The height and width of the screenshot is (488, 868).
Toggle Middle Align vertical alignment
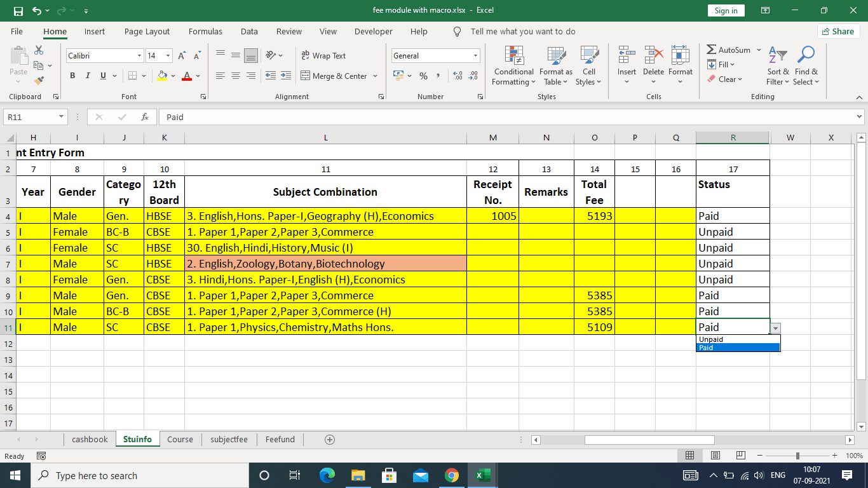tap(235, 56)
